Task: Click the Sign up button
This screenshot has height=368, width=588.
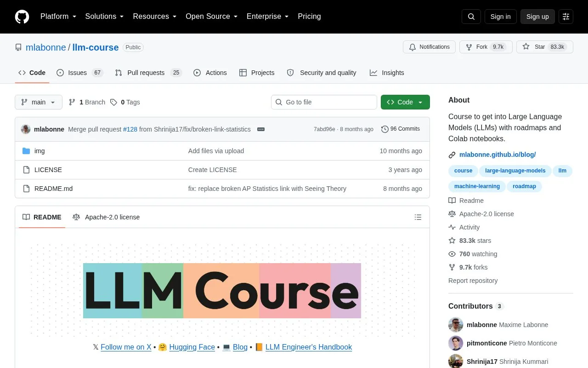Action: 537,17
